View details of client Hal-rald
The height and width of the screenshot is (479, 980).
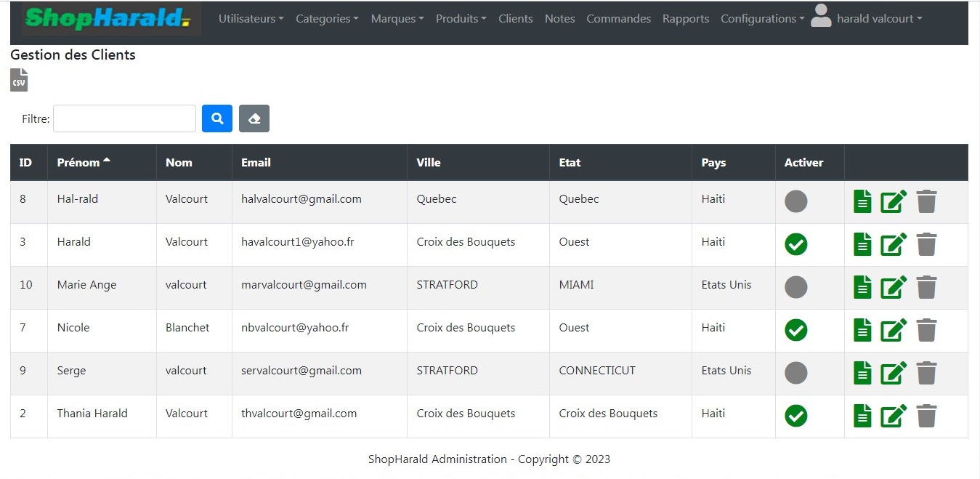[862, 201]
